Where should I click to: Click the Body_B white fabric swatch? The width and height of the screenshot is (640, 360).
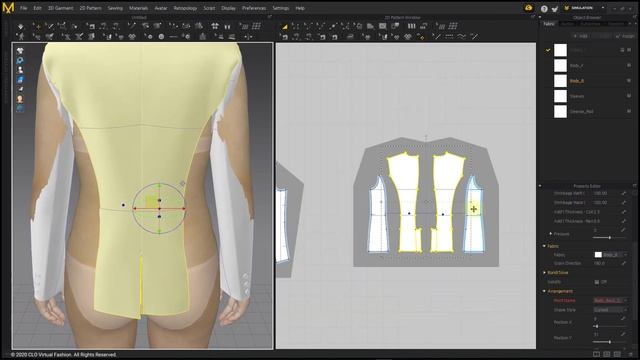560,81
